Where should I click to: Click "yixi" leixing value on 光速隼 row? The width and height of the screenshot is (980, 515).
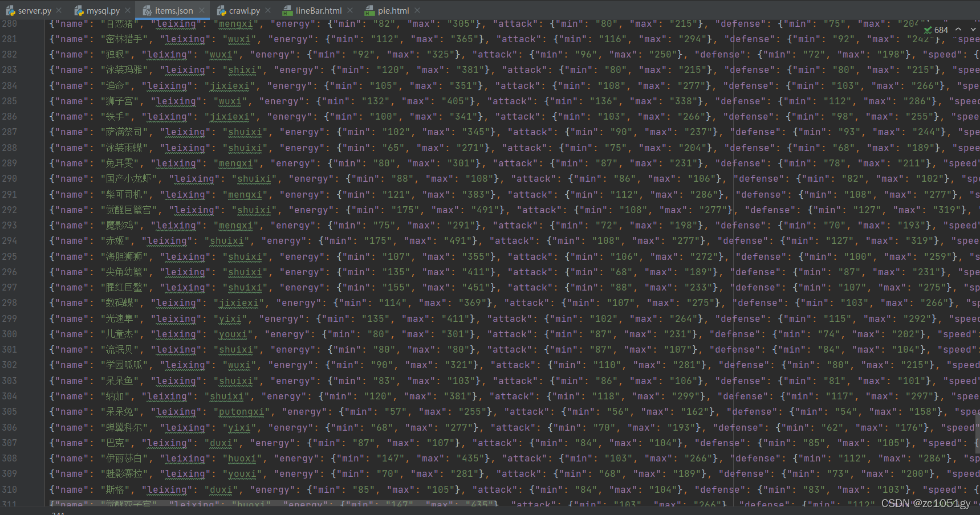coord(230,319)
